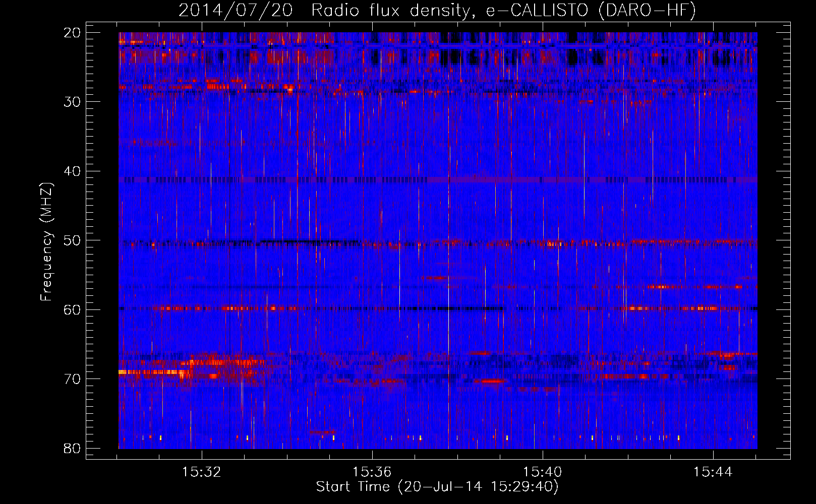Click the 15:32 time tick label
This screenshot has width=816, height=504.
click(202, 472)
